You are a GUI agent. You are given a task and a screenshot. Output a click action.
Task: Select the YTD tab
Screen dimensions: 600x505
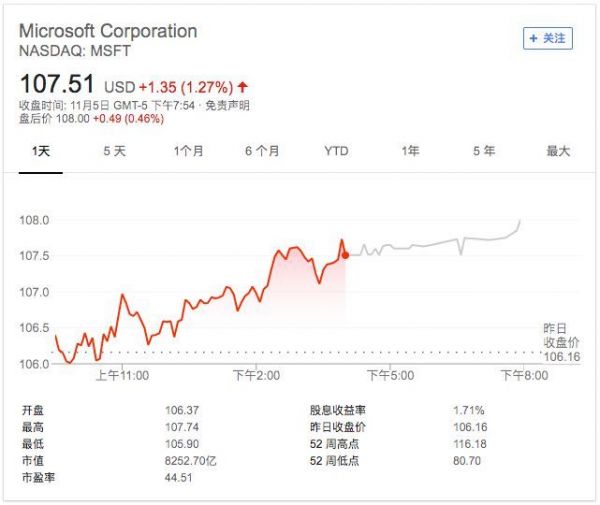tap(336, 151)
